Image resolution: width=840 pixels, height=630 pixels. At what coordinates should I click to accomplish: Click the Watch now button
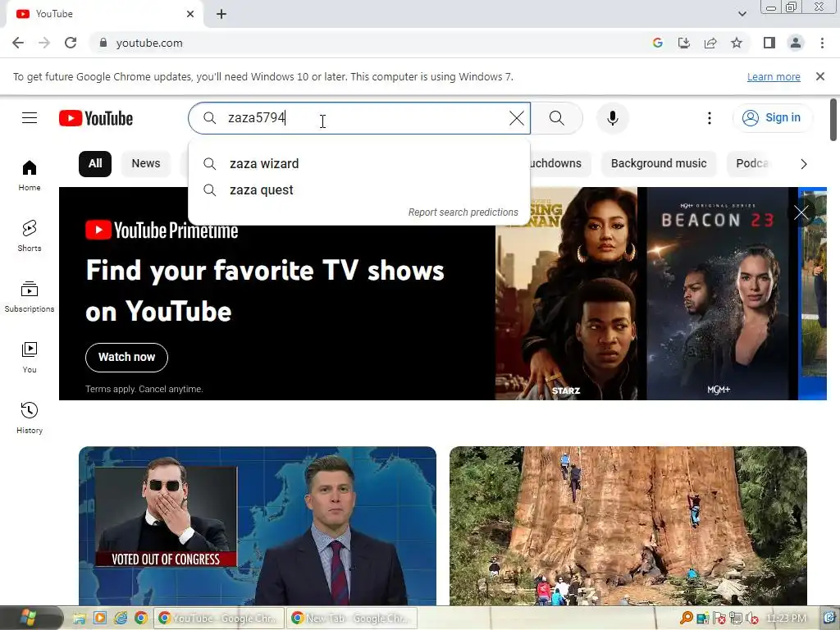coord(126,358)
